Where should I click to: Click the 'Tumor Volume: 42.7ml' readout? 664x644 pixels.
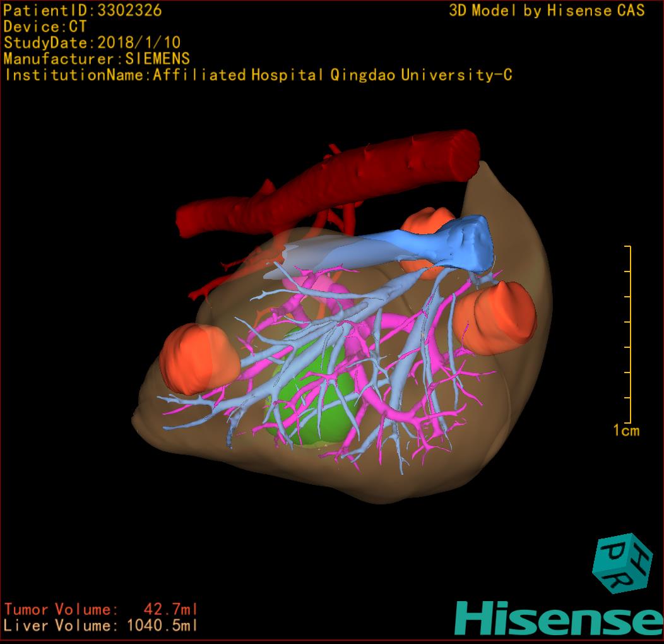point(101,609)
